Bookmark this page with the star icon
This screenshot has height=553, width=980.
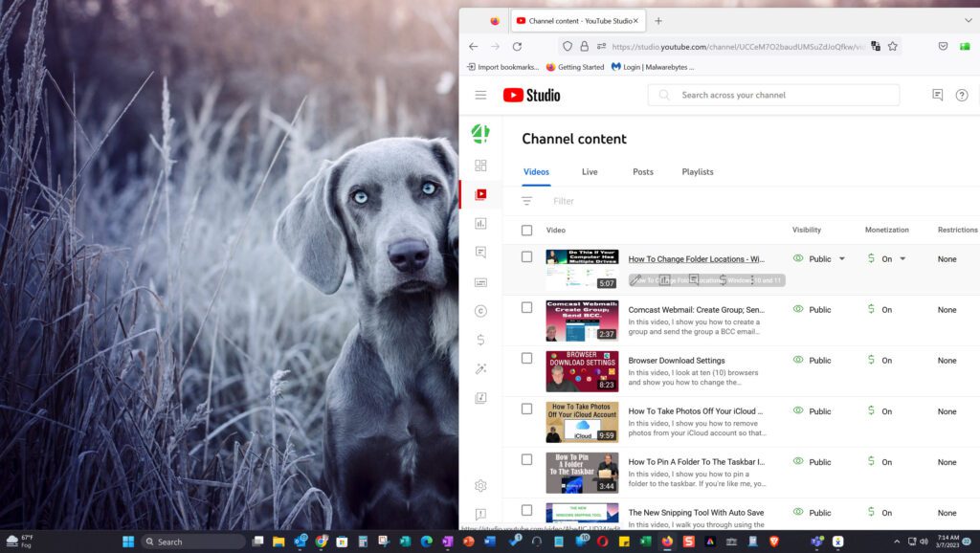893,46
